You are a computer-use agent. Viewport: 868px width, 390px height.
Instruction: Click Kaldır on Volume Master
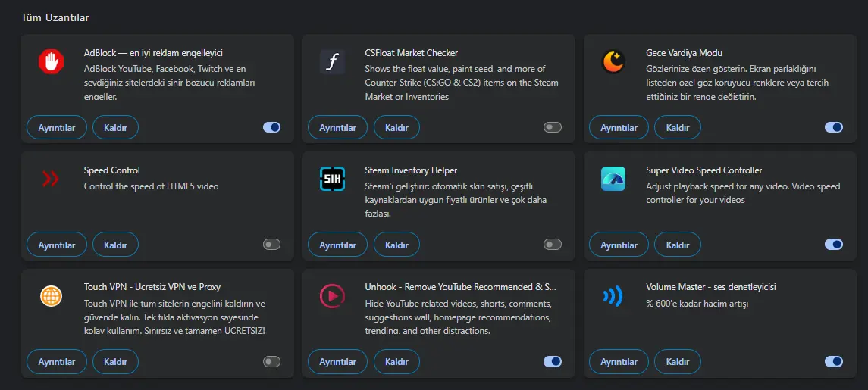pyautogui.click(x=678, y=362)
